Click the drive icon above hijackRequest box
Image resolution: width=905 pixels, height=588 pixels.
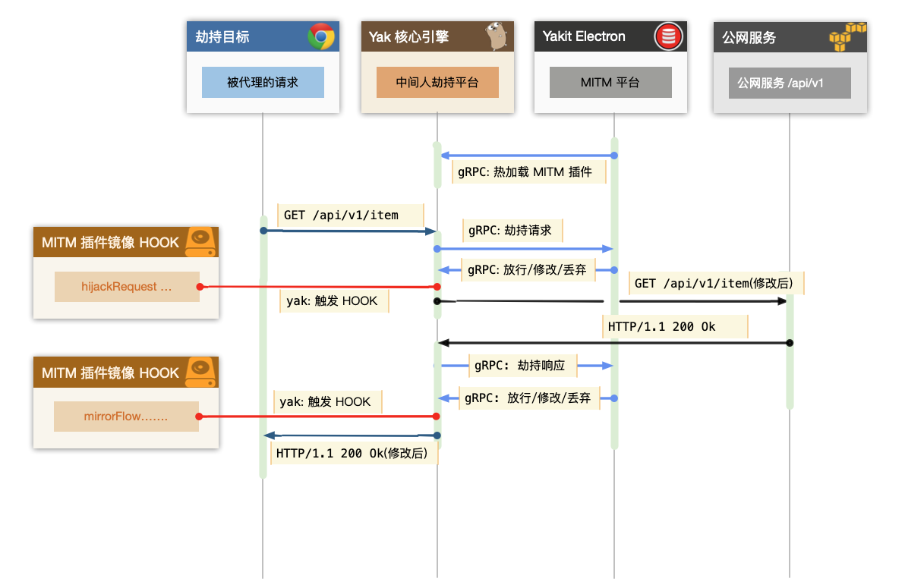(x=201, y=242)
